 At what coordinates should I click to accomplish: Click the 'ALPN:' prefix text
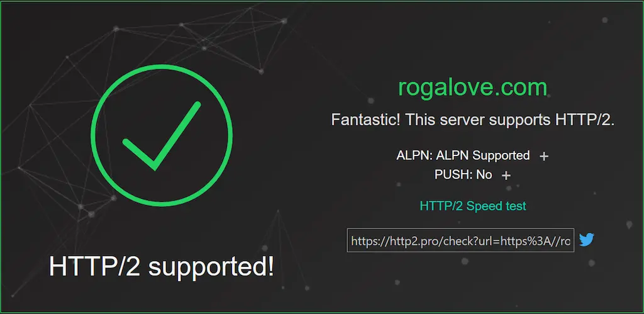click(x=414, y=155)
